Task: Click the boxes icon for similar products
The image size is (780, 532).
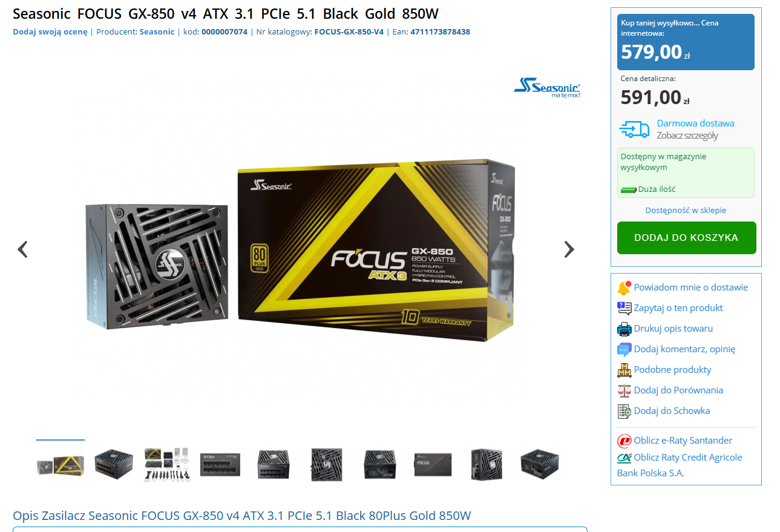Action: 624,370
